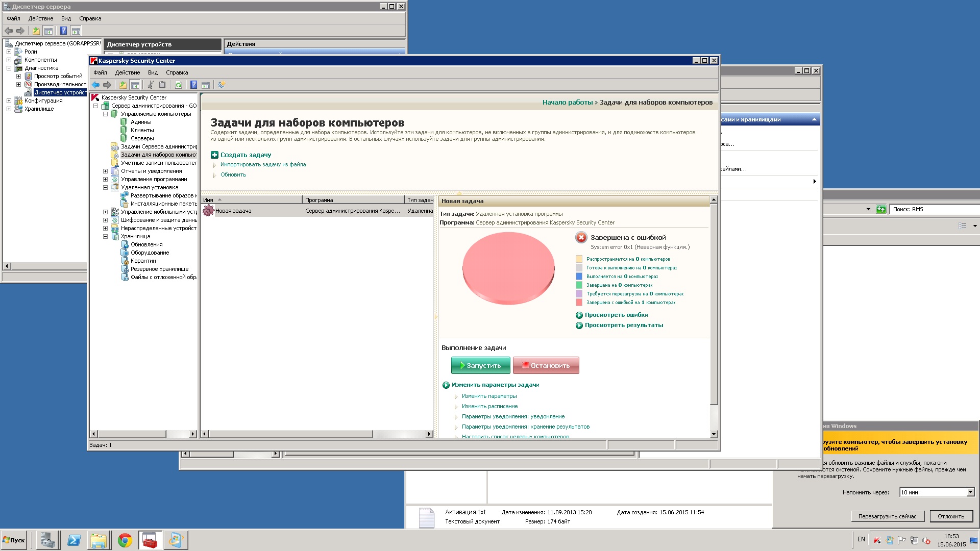
Task: Click the Kaspersky tray icon
Action: pyautogui.click(x=877, y=540)
